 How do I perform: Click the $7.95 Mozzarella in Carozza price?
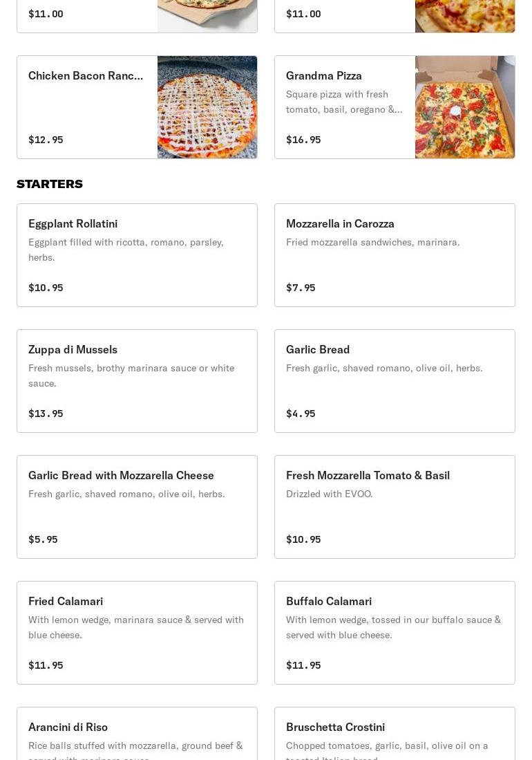pos(301,288)
